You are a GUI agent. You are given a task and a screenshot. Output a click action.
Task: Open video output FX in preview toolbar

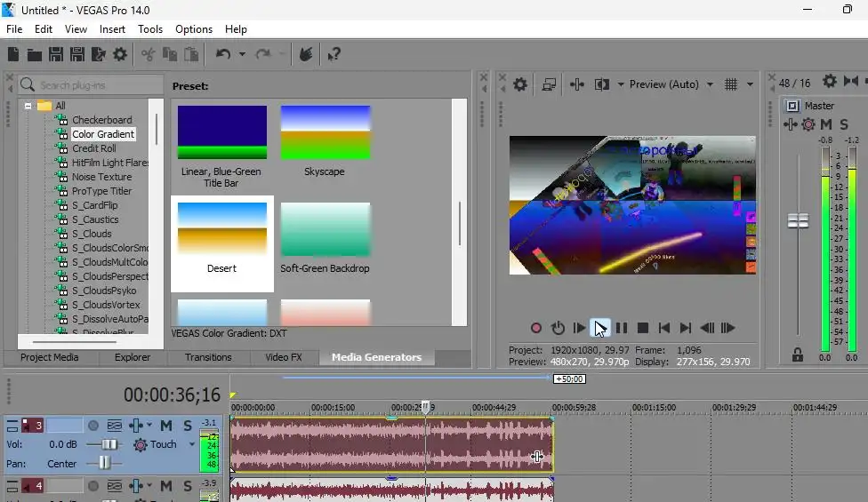[x=577, y=84]
